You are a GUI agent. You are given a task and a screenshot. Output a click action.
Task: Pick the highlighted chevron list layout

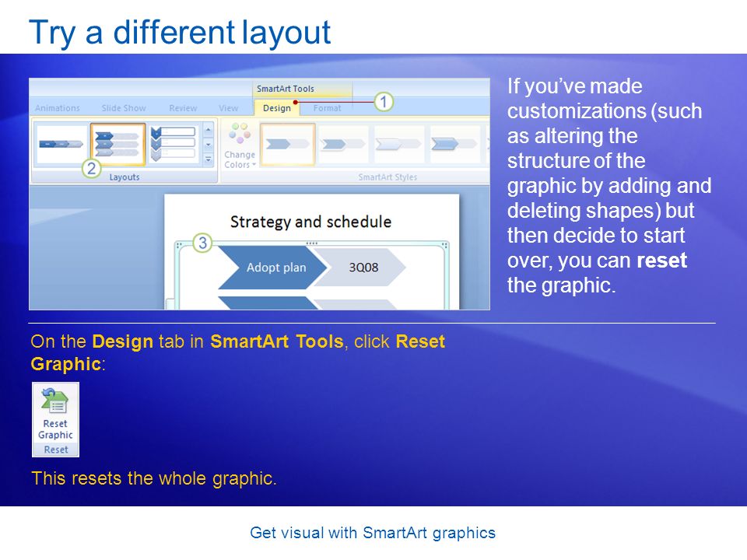117,144
